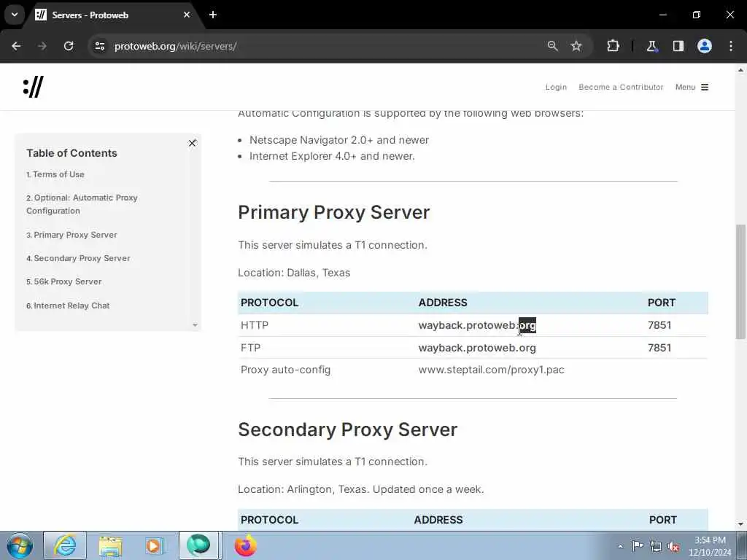This screenshot has width=747, height=560.
Task: Close the Servers - Protoweb tab
Action: coord(187,15)
